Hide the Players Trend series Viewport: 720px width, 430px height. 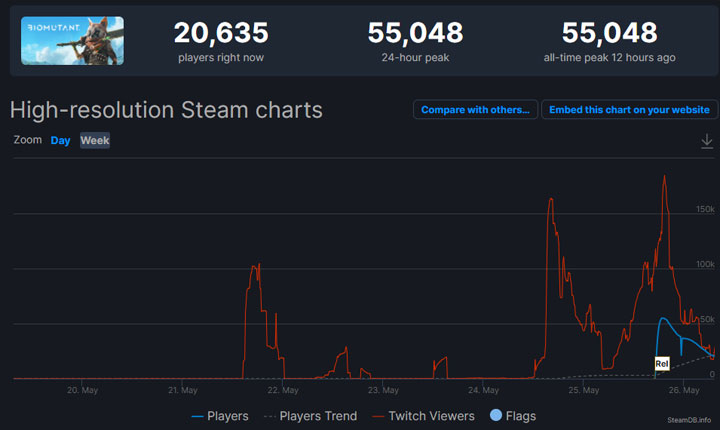[310, 416]
